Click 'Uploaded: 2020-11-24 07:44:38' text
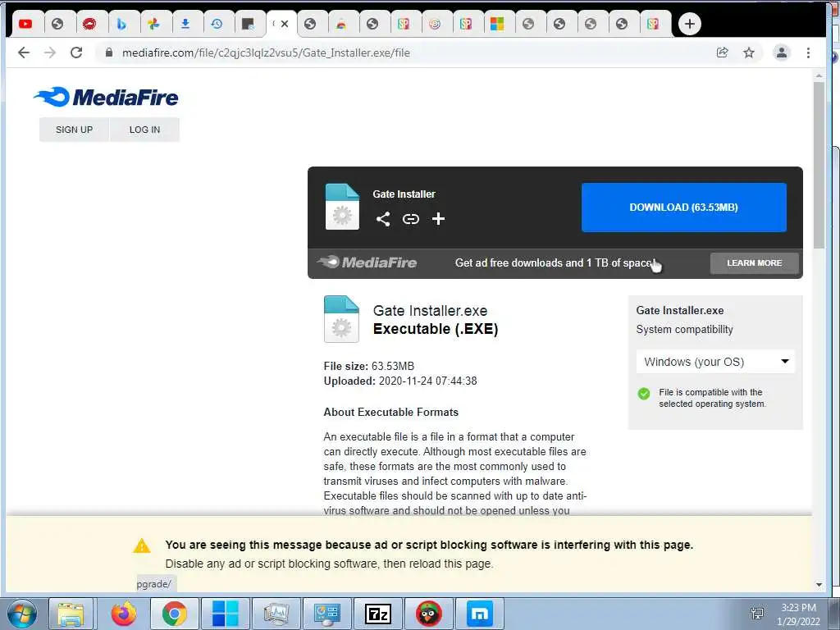The image size is (840, 630). (x=400, y=381)
